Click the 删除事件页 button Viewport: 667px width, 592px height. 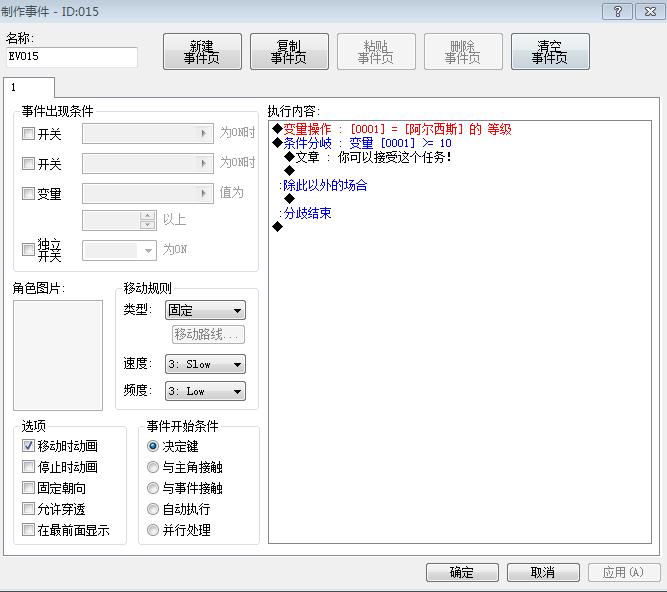463,51
